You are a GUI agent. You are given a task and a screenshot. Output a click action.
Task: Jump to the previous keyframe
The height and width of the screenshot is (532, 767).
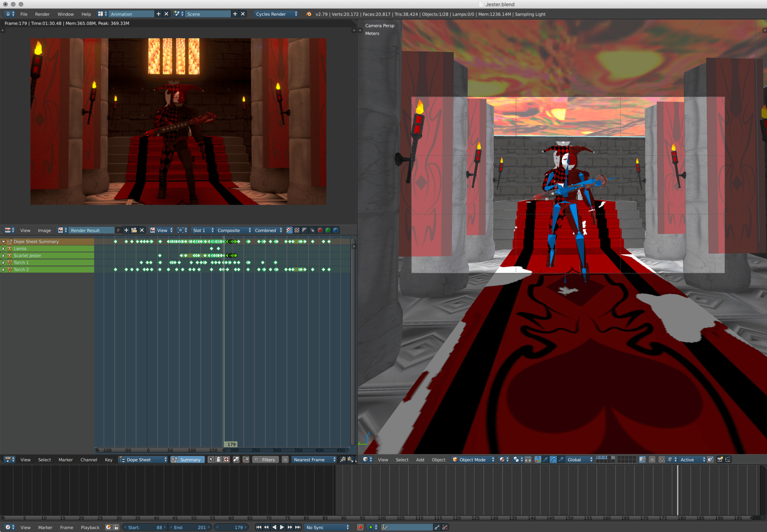coord(266,528)
